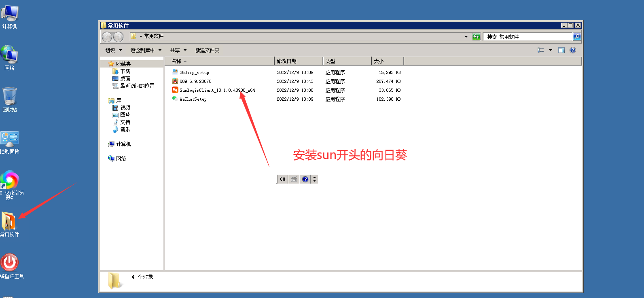Click the Explorer Forward navigation button

118,37
